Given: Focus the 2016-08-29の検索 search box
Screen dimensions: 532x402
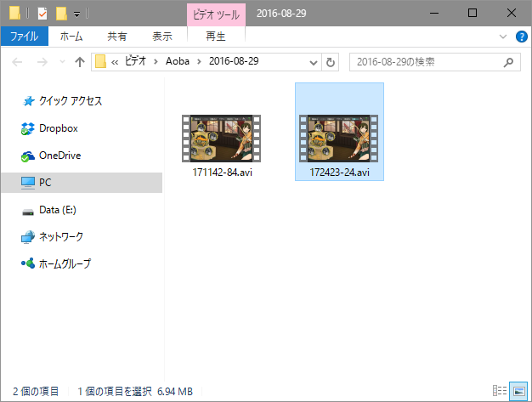Looking at the screenshot, I should coord(434,62).
